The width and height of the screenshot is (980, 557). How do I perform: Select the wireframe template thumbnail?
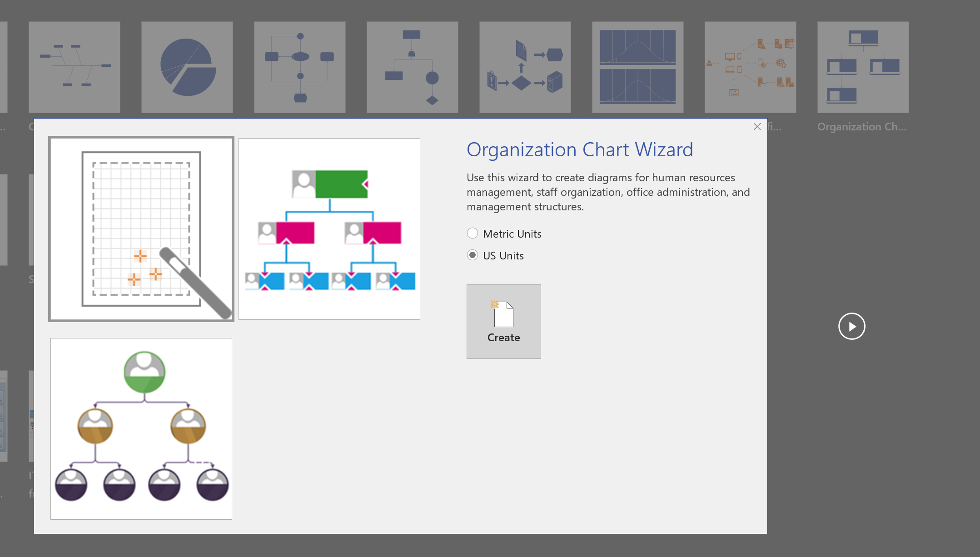[141, 229]
